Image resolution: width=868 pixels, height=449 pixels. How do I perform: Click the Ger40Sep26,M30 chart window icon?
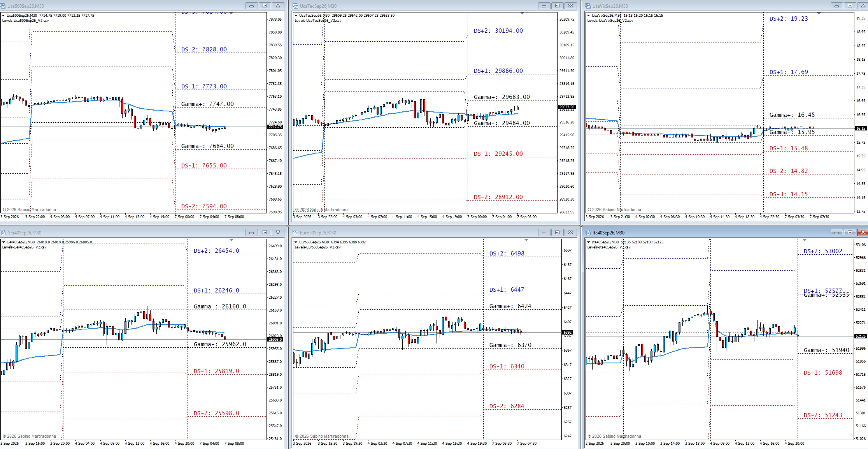click(3, 232)
